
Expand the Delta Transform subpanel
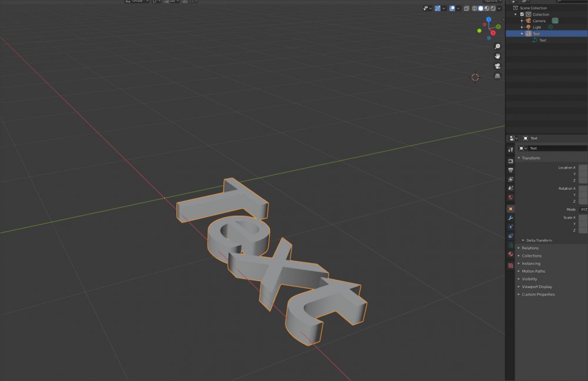(x=539, y=240)
